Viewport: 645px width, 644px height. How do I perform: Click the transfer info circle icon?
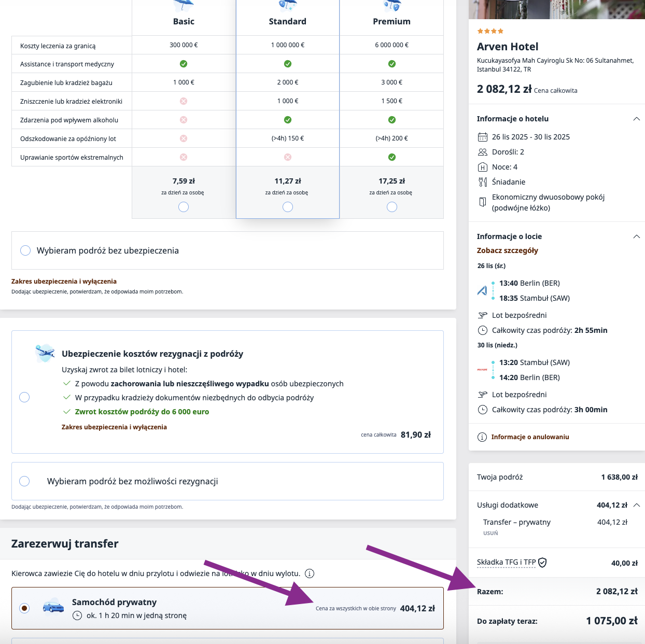tap(310, 573)
